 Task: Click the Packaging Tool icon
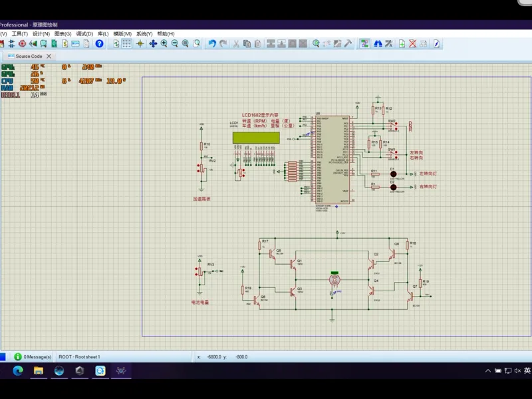pyautogui.click(x=337, y=43)
